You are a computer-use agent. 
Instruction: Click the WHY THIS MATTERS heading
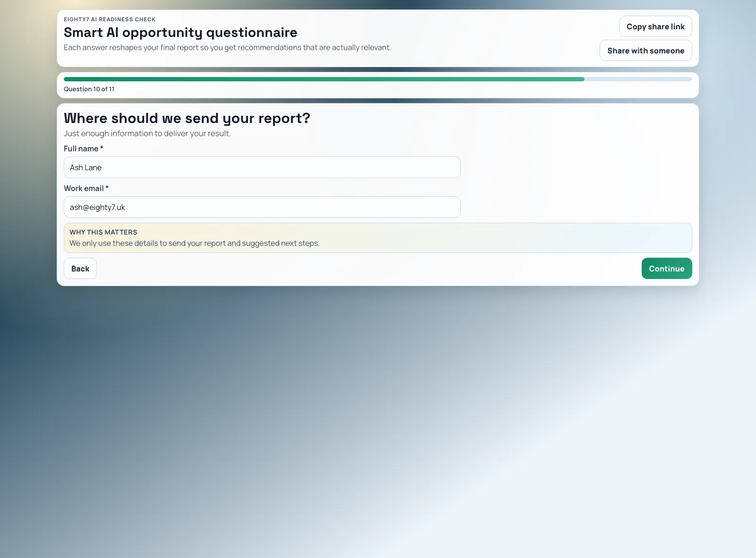tap(103, 232)
